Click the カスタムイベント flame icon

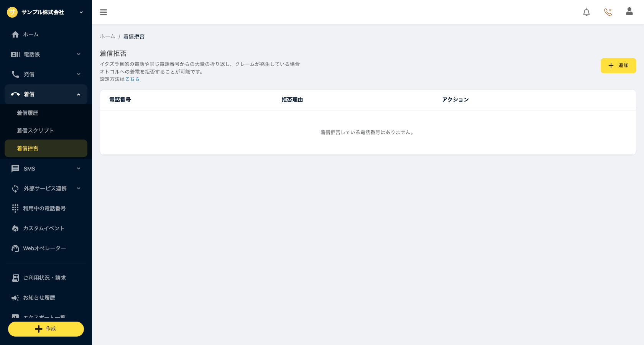click(x=15, y=228)
